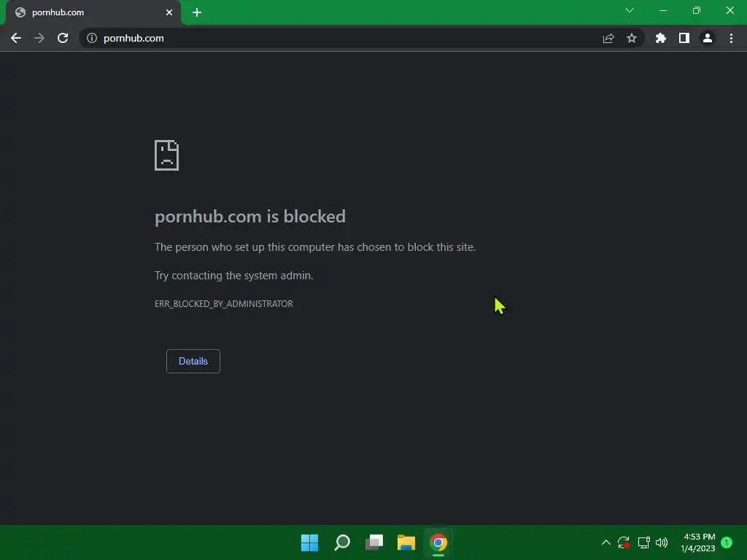
Task: Open network settings tray icon
Action: 643,542
